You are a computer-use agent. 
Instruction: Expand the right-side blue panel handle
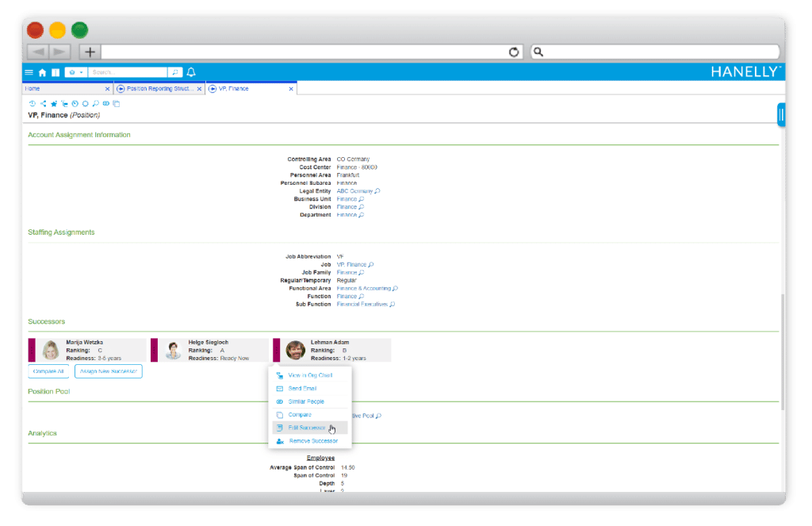pos(781,115)
